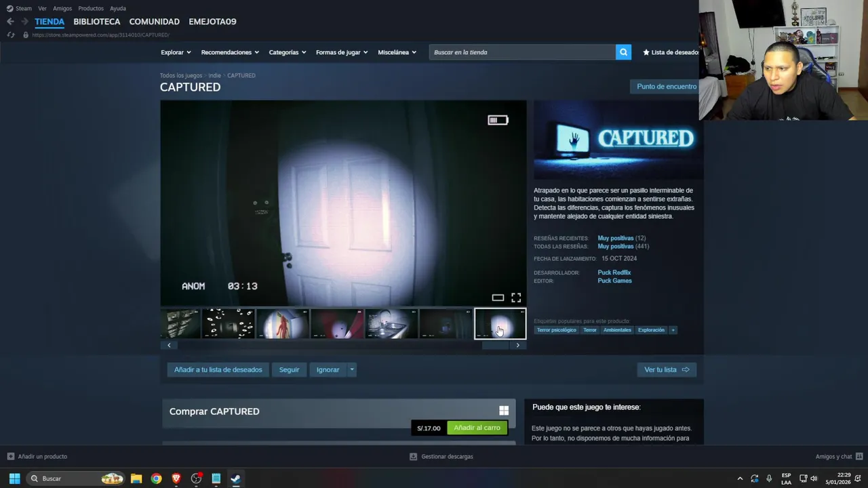Open the Ayuda menu
The image size is (868, 488).
pyautogui.click(x=118, y=8)
